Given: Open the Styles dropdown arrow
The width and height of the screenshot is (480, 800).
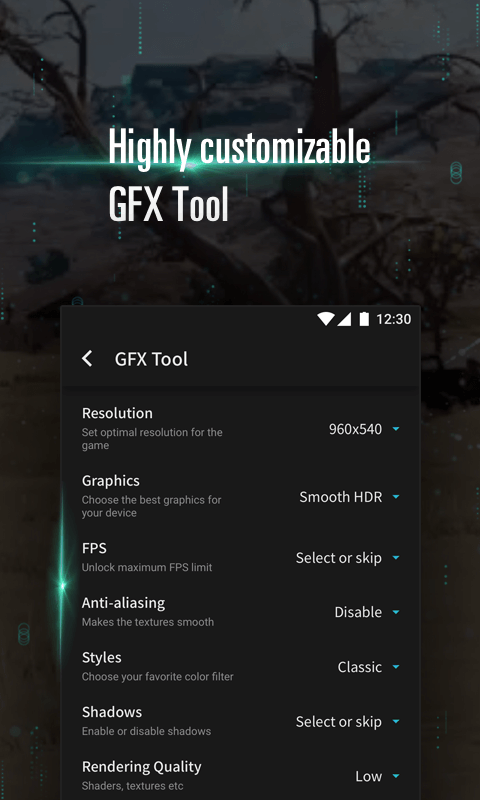Looking at the screenshot, I should pos(396,667).
